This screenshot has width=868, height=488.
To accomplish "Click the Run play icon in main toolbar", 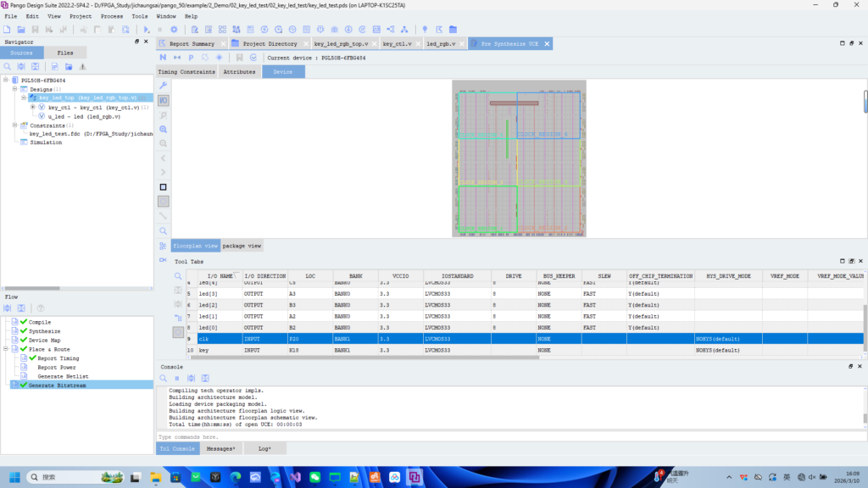I will coord(147,30).
